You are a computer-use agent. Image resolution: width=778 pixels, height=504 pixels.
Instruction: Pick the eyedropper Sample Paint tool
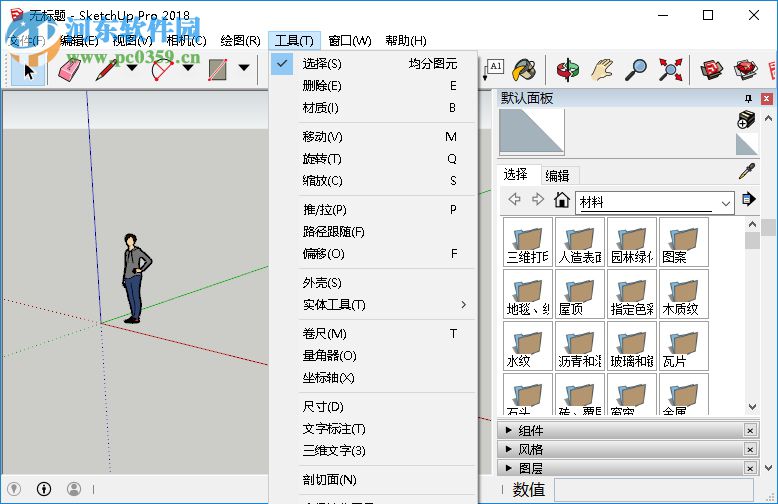coord(747,171)
